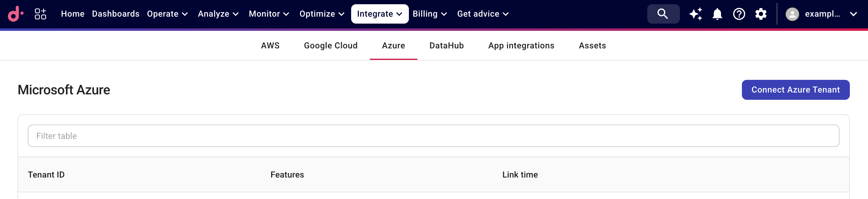868x199 pixels.
Task: Click the Microsoft Azure heading
Action: tap(64, 90)
